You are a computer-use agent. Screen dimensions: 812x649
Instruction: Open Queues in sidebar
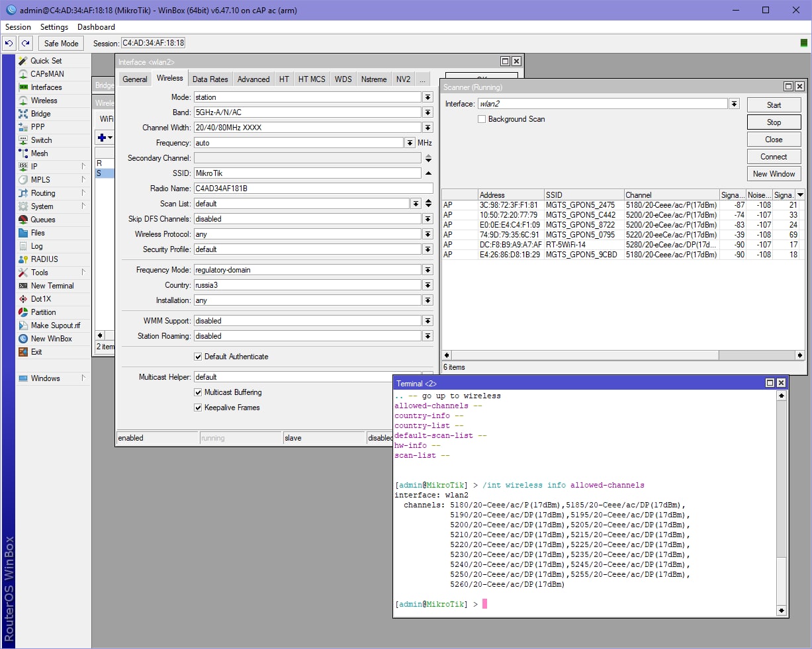tap(42, 219)
